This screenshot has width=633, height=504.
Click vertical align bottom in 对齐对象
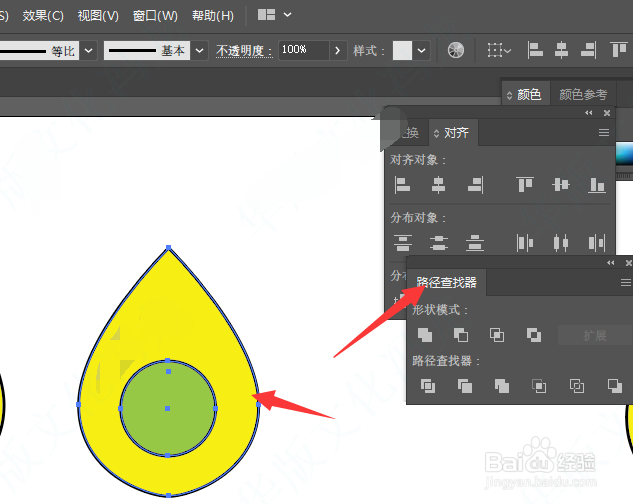pyautogui.click(x=597, y=185)
